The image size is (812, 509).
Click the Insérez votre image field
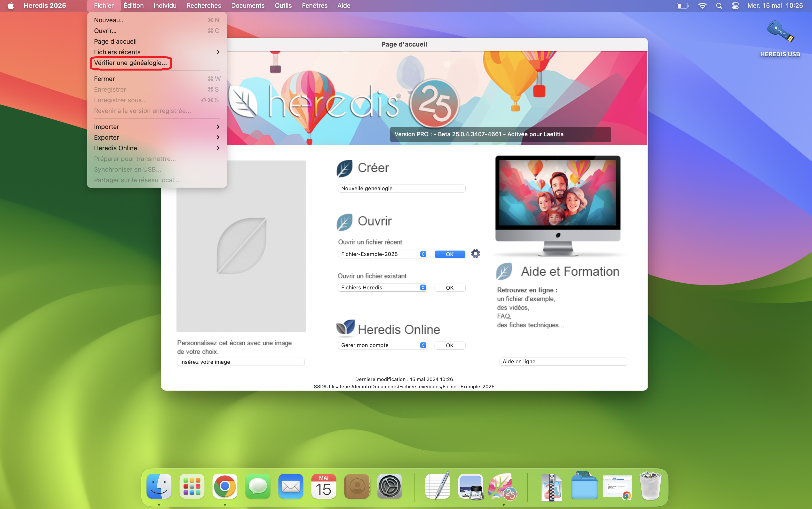point(240,362)
